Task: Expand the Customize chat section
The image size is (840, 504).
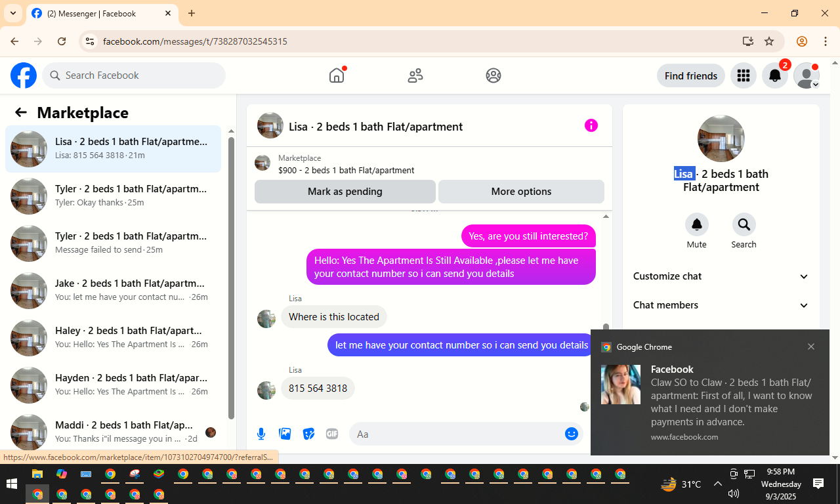Action: 721,276
